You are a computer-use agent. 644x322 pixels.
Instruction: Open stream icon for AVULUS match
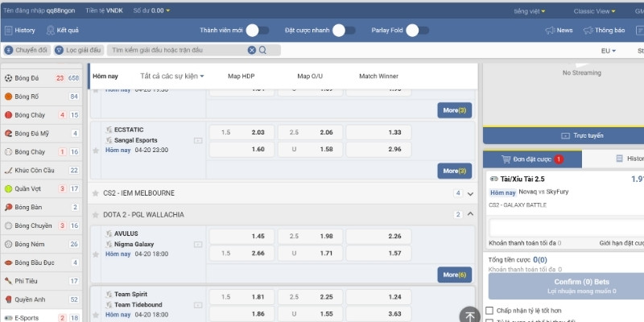pos(198,245)
